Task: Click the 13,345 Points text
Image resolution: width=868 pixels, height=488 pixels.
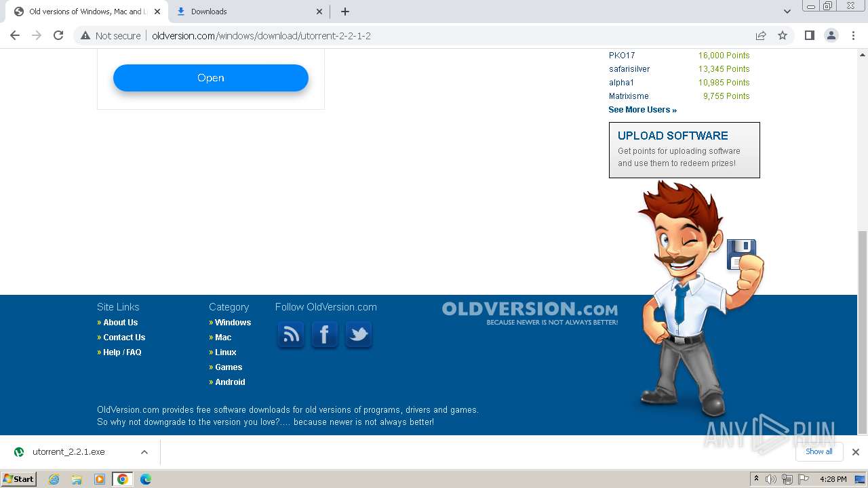Action: [724, 69]
